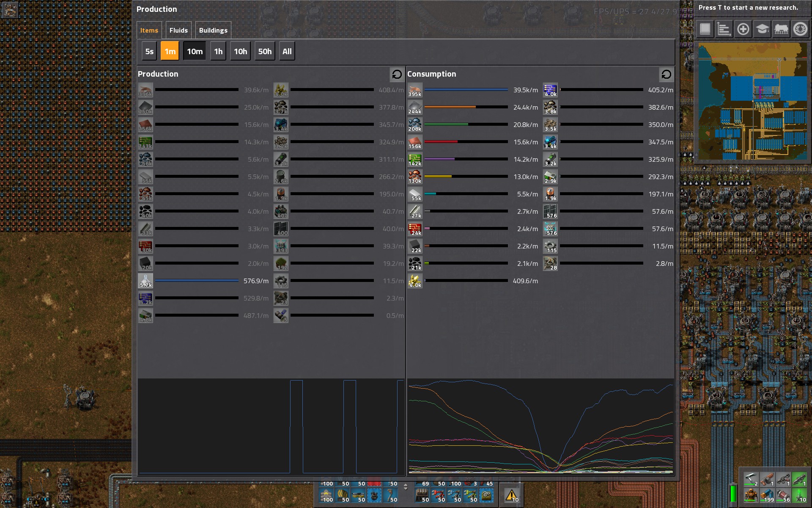Select solar panel 400 in Production list
Screen dimensions: 812x508
281,229
